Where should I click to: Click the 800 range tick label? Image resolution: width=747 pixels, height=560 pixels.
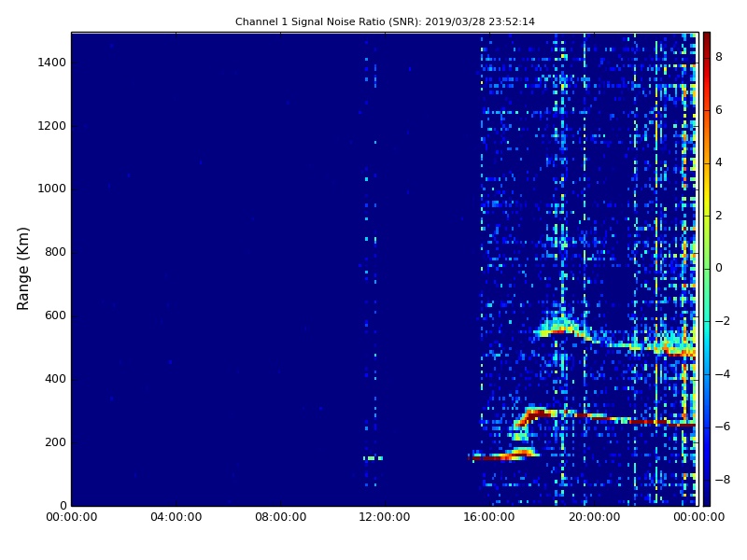pos(55,252)
